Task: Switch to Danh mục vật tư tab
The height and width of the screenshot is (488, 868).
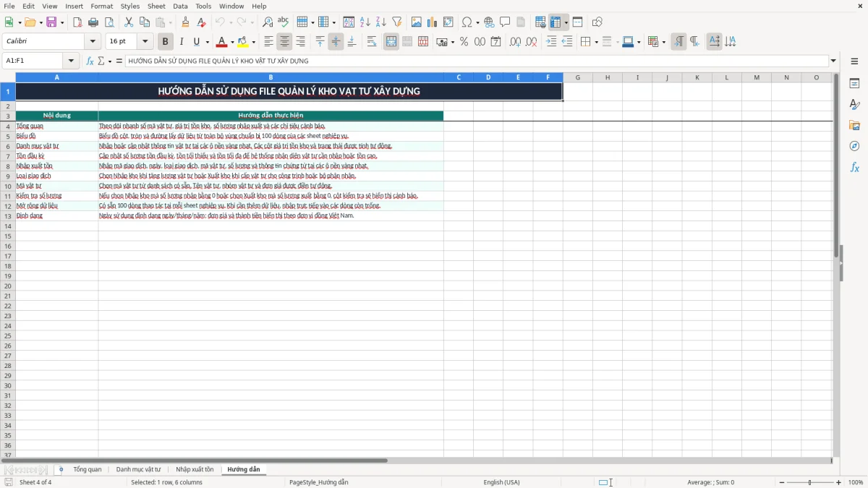Action: click(139, 470)
